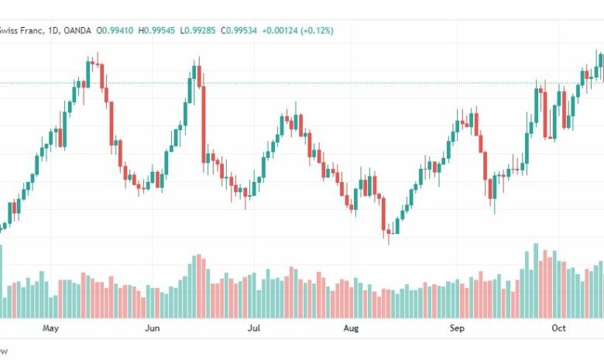Select the open price value O0.99410
The width and height of the screenshot is (604, 364).
115,30
